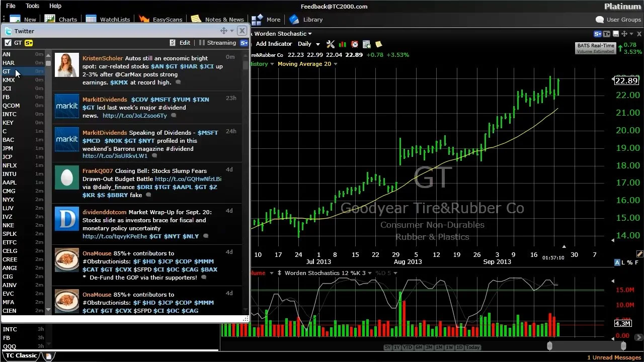Click the blue S icon next to Streaming

(244, 43)
